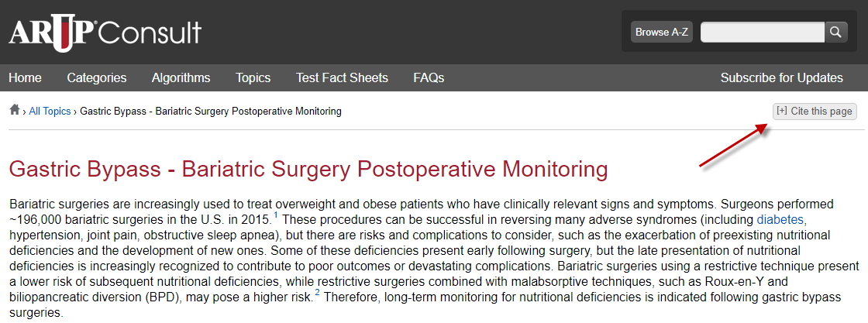Screen dimensions: 868x323
Task: Open Test Fact Sheets
Action: click(x=342, y=78)
